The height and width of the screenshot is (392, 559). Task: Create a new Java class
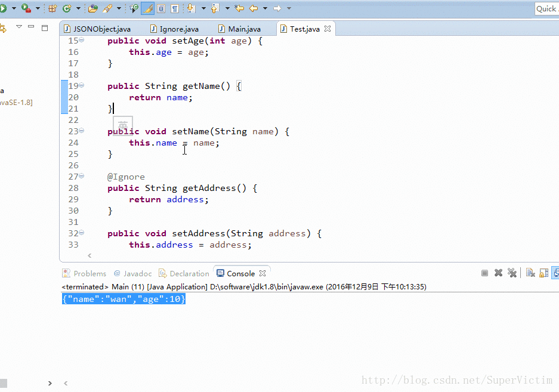67,8
